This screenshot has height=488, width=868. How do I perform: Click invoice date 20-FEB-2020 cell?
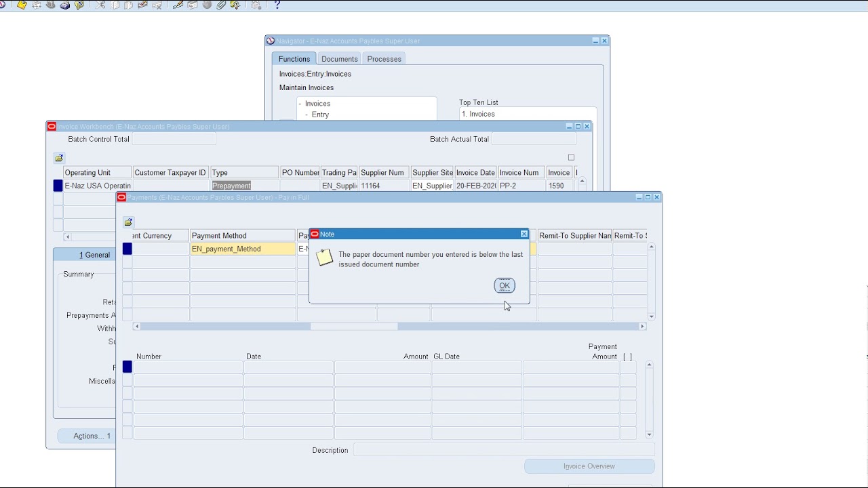pos(475,186)
